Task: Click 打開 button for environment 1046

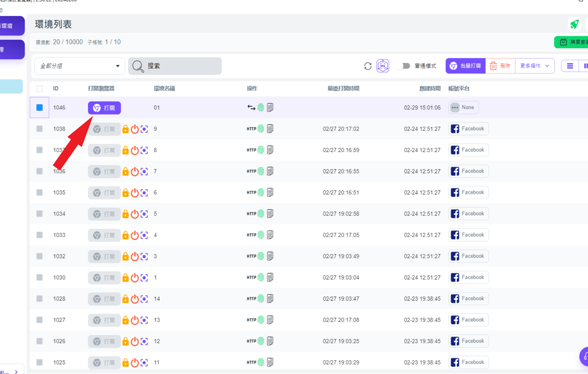Action: [x=104, y=108]
